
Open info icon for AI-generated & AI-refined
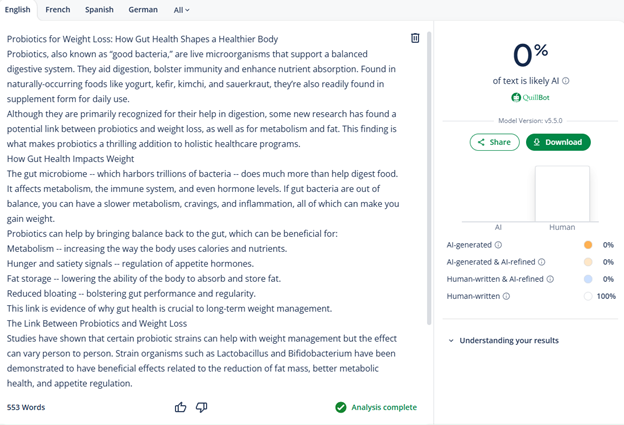(x=542, y=262)
